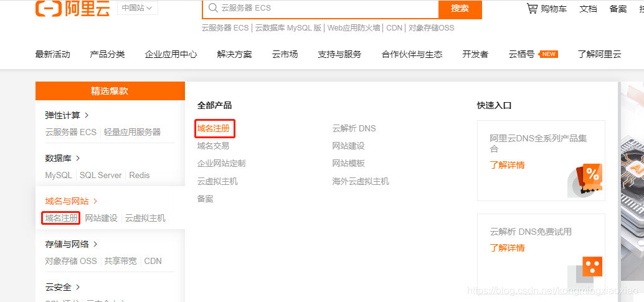Open 了解阿里云 menu

click(x=599, y=54)
